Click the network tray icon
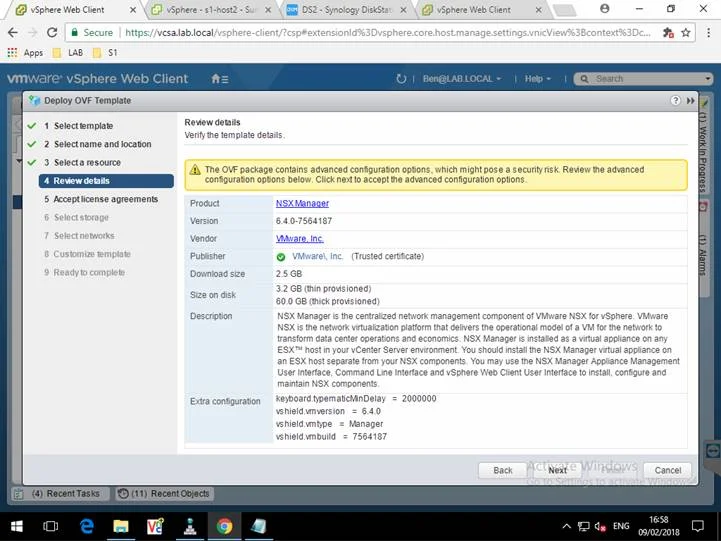Image resolution: width=721 pixels, height=541 pixels. (x=583, y=526)
